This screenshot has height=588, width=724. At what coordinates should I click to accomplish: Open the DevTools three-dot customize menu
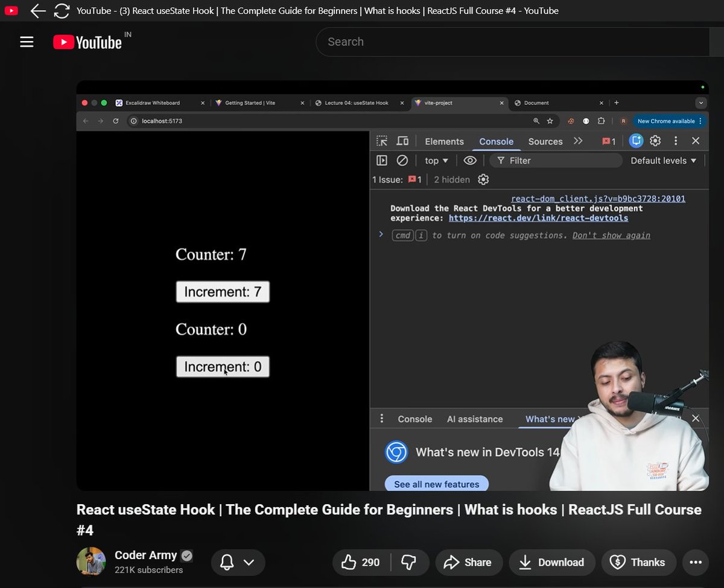[675, 141]
